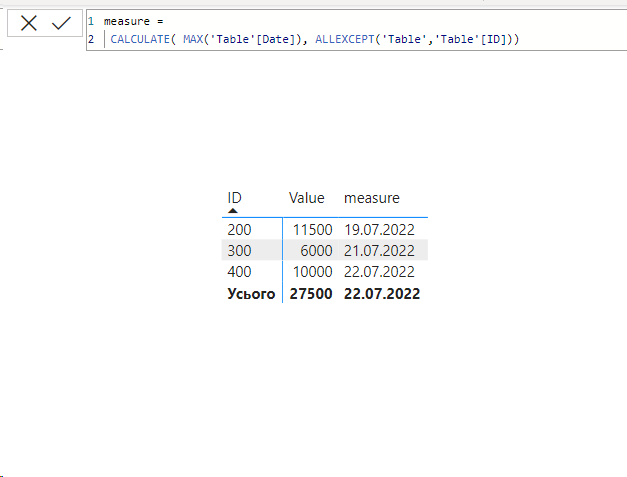Viewport: 627px width, 477px height.
Task: Click the ID sort arrow indicator
Action: click(x=233, y=211)
